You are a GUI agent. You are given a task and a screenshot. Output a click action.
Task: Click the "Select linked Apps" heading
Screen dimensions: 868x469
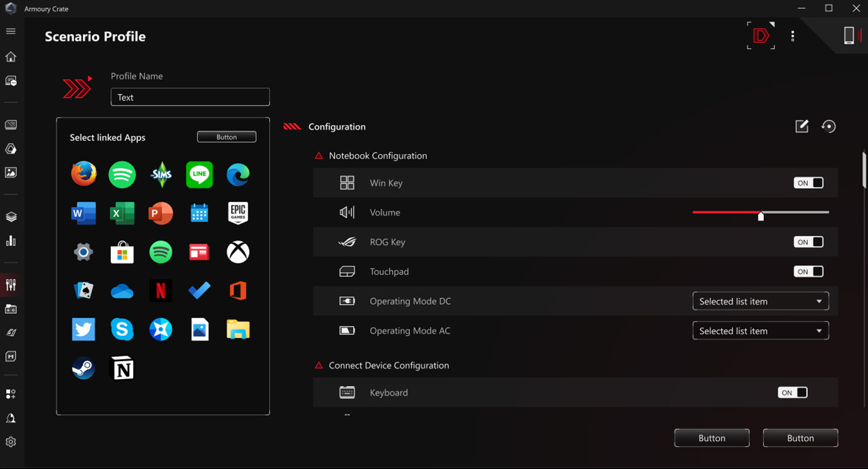(x=108, y=137)
